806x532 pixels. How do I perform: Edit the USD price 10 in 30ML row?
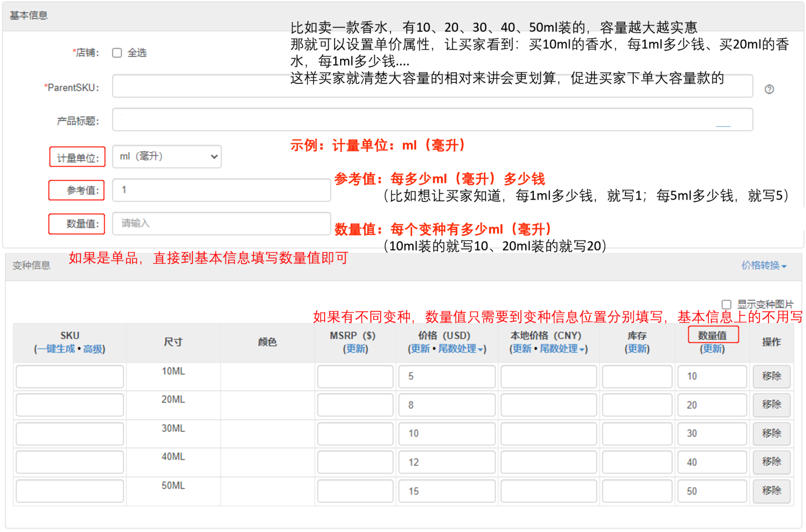pos(447,433)
